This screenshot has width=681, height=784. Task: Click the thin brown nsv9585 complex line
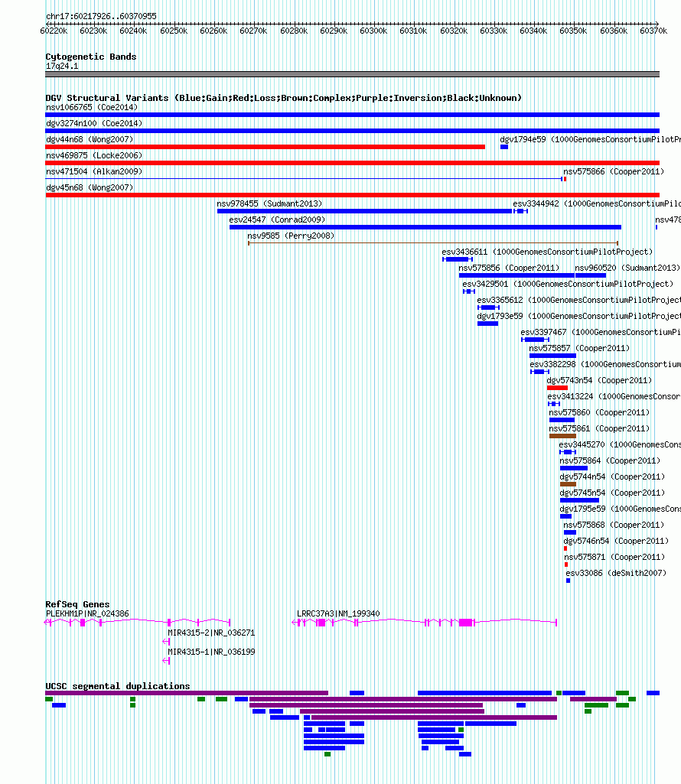pyautogui.click(x=433, y=243)
